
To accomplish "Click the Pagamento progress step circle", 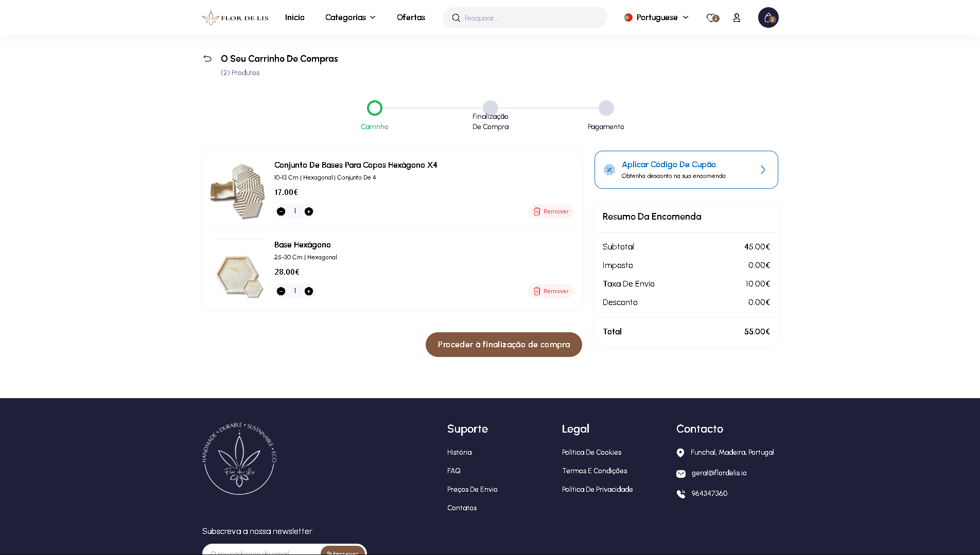I will coord(605,108).
